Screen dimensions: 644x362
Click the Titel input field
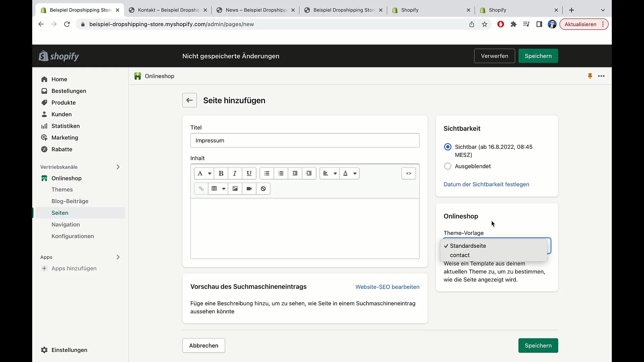point(305,140)
